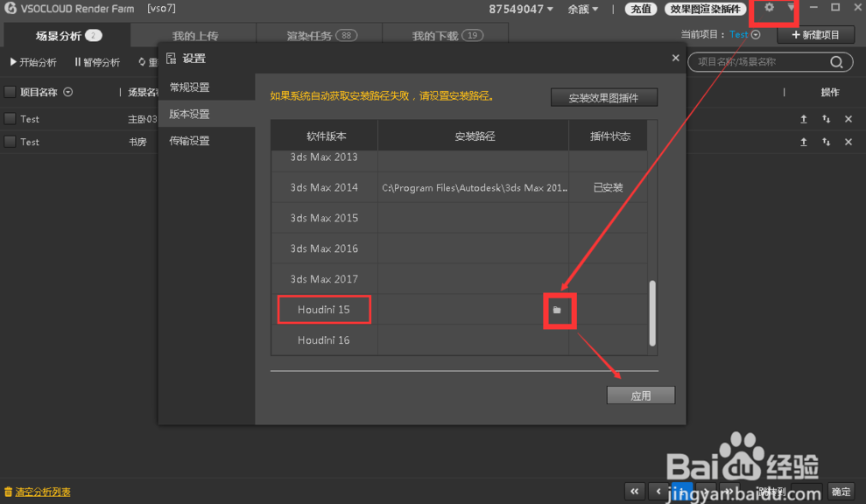Screen dimensions: 866x504
Task: Open the 效果图渲染插件 button
Action: (705, 9)
